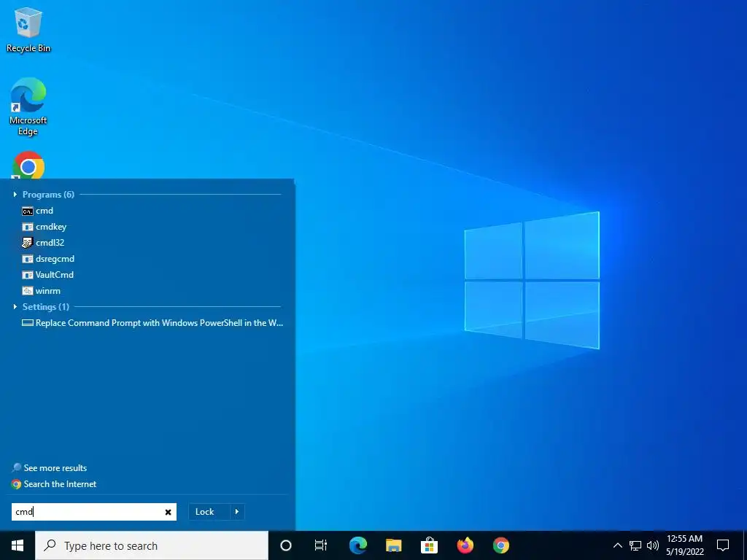This screenshot has height=560, width=747.
Task: Click the cmdl32 program icon
Action: 28,243
